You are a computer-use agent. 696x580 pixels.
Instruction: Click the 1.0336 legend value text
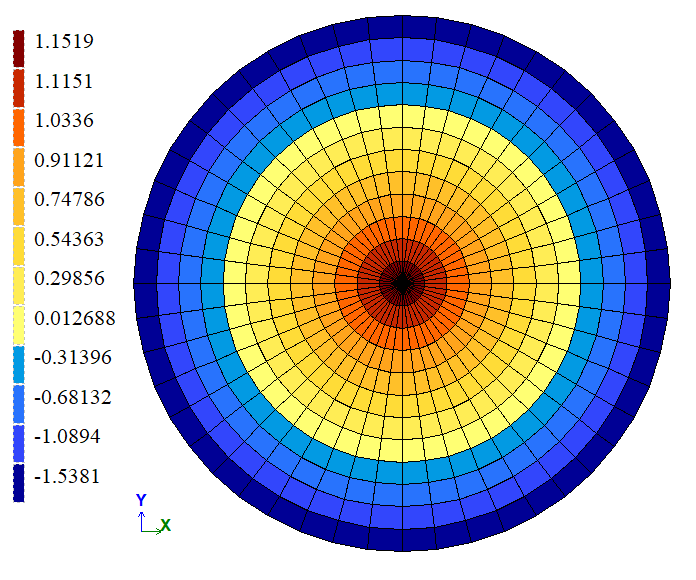(x=63, y=120)
